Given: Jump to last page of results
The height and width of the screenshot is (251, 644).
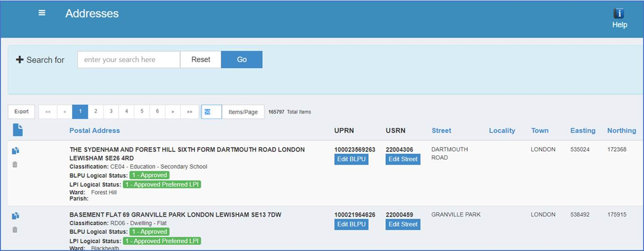Looking at the screenshot, I should point(190,112).
